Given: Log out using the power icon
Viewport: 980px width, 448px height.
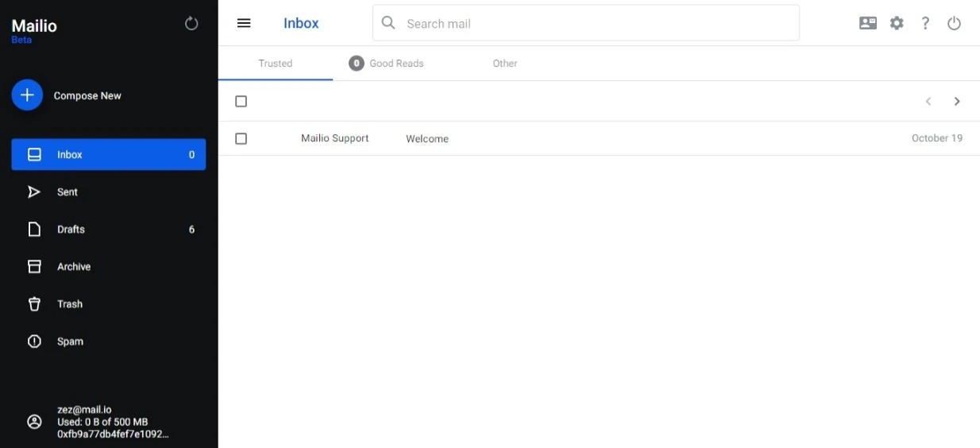Looking at the screenshot, I should tap(954, 23).
